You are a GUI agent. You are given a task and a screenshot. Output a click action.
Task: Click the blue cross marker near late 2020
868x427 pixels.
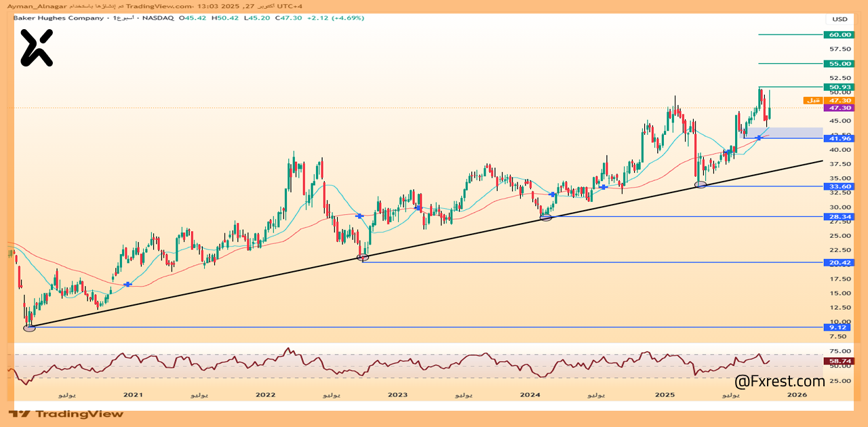(x=127, y=284)
